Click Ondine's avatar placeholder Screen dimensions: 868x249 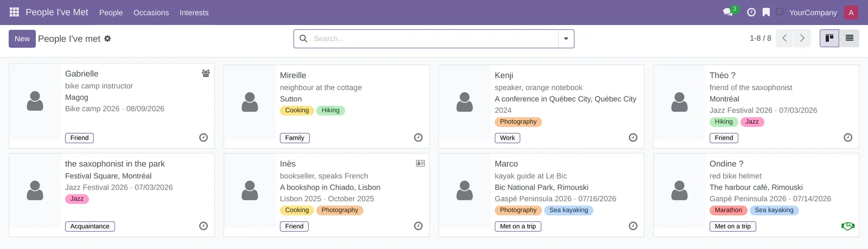tap(679, 190)
